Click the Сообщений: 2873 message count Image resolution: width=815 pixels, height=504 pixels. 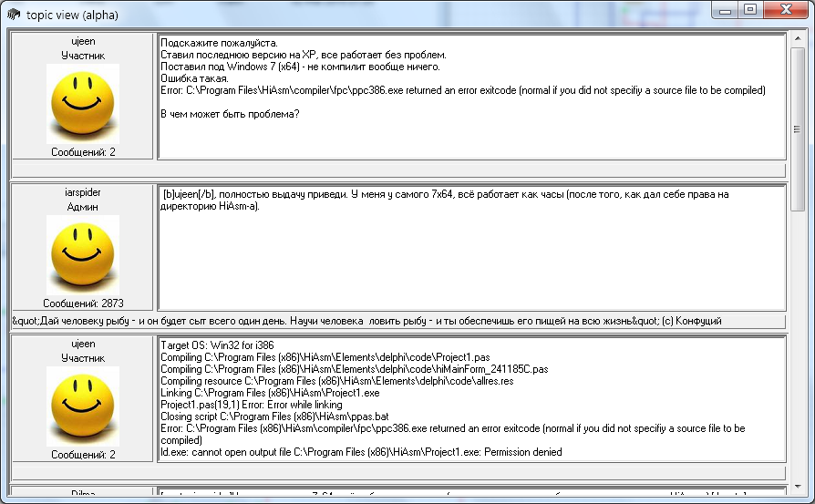(82, 303)
